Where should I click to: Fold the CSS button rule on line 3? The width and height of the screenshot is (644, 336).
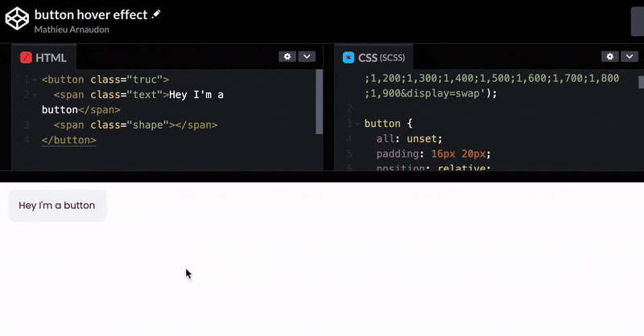(x=357, y=124)
